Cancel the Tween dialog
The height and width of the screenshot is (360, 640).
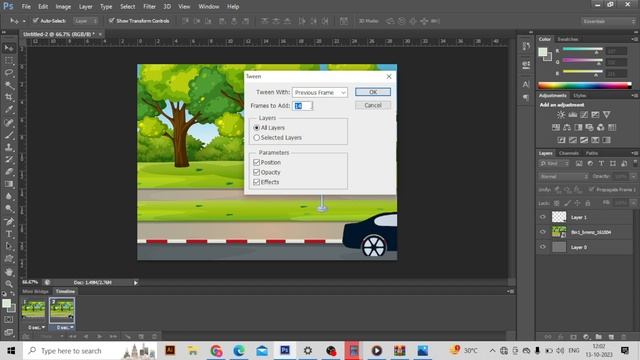tap(373, 105)
